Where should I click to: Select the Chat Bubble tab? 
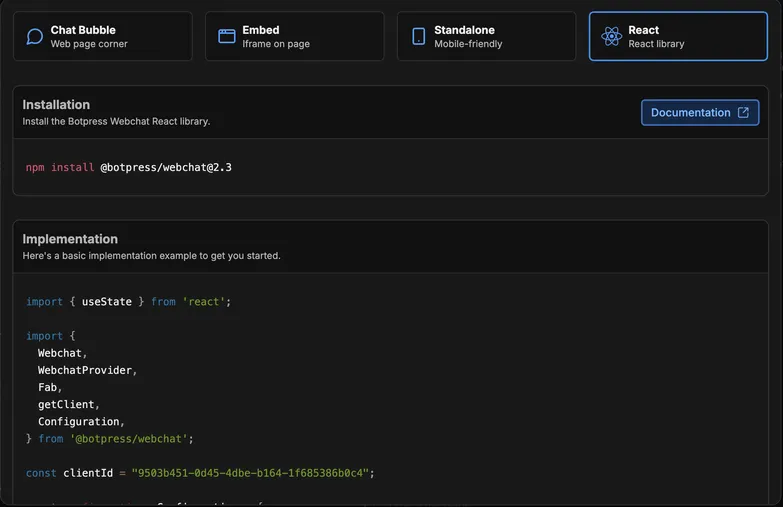pos(103,36)
